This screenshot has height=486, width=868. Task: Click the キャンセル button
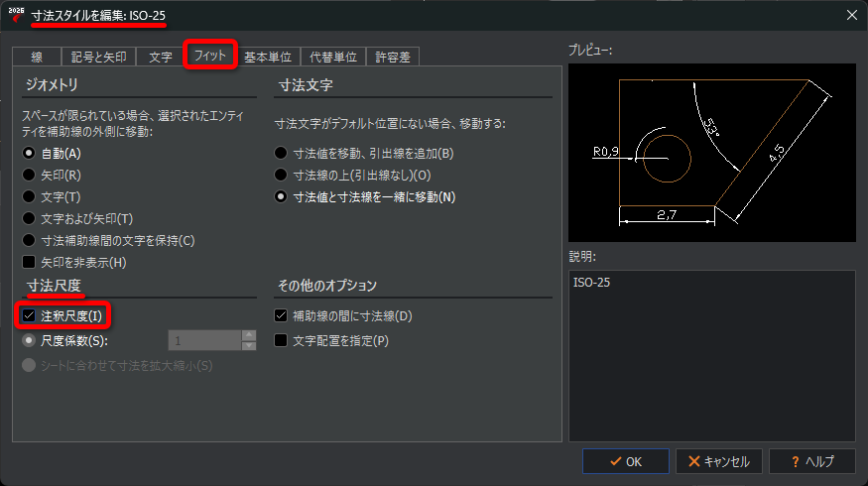[x=719, y=461]
